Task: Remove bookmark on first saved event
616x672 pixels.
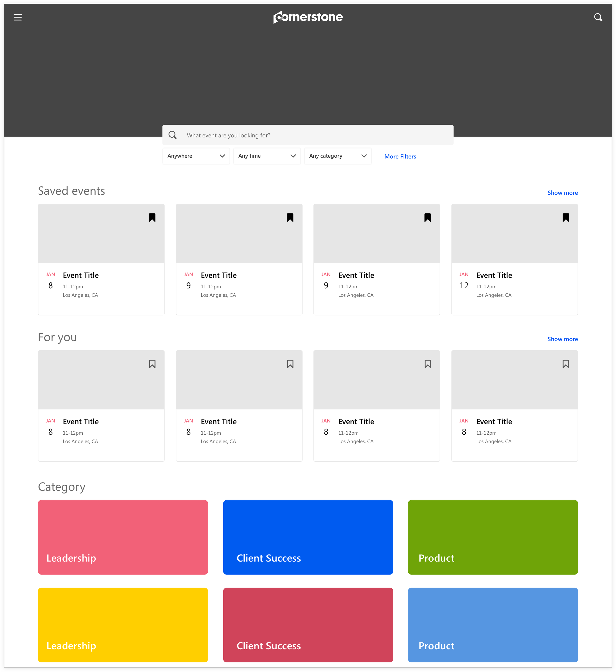Action: click(152, 218)
